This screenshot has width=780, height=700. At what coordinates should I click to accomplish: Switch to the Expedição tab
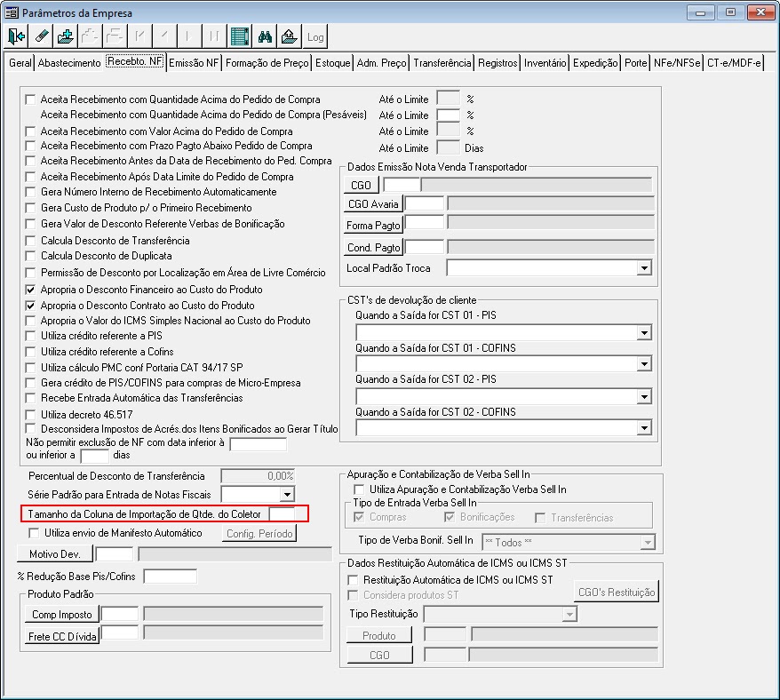tap(595, 63)
